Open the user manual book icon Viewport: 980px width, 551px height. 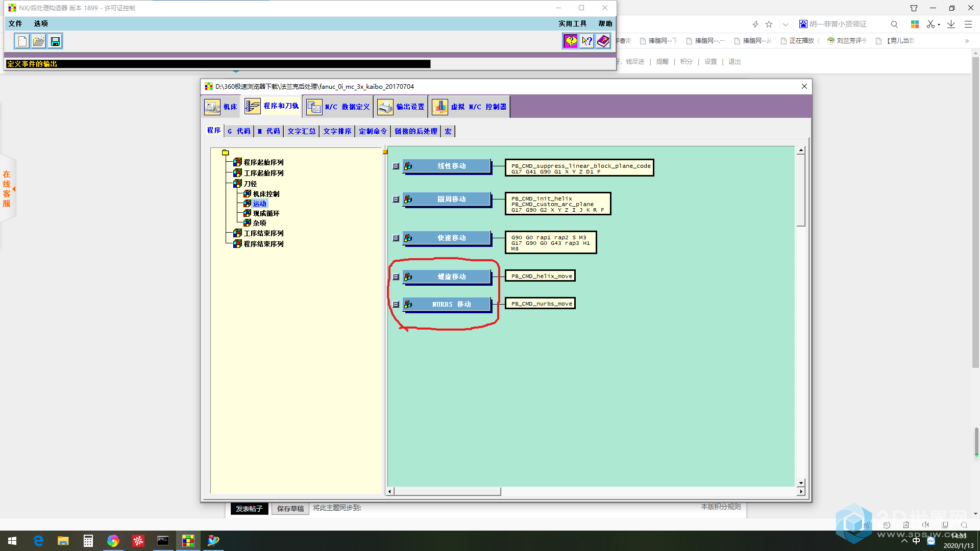603,41
